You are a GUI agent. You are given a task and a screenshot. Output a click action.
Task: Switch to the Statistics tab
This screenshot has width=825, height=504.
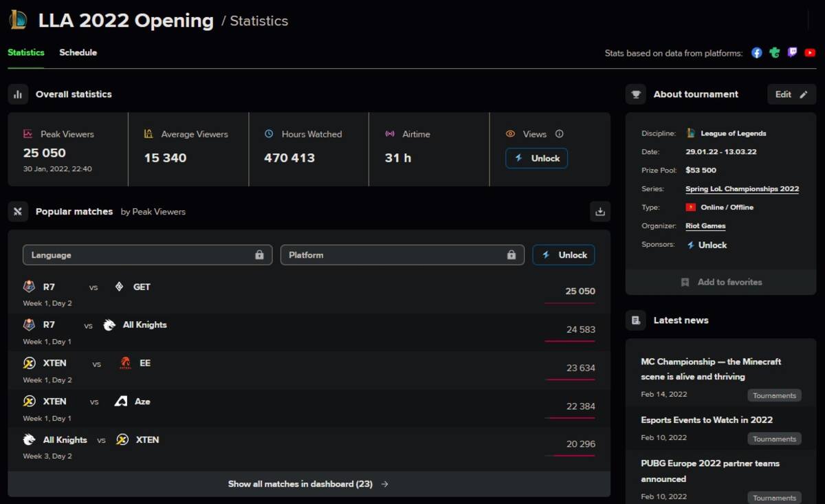coord(26,53)
